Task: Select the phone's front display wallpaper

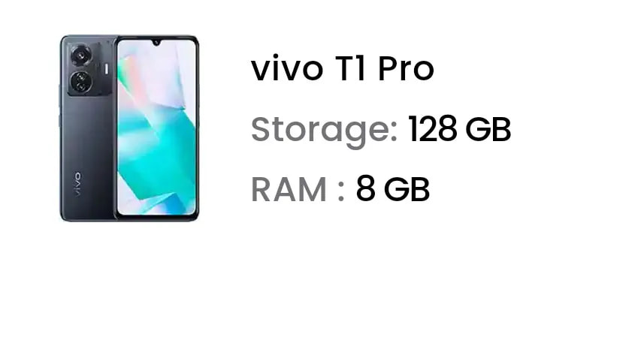Action: click(156, 128)
